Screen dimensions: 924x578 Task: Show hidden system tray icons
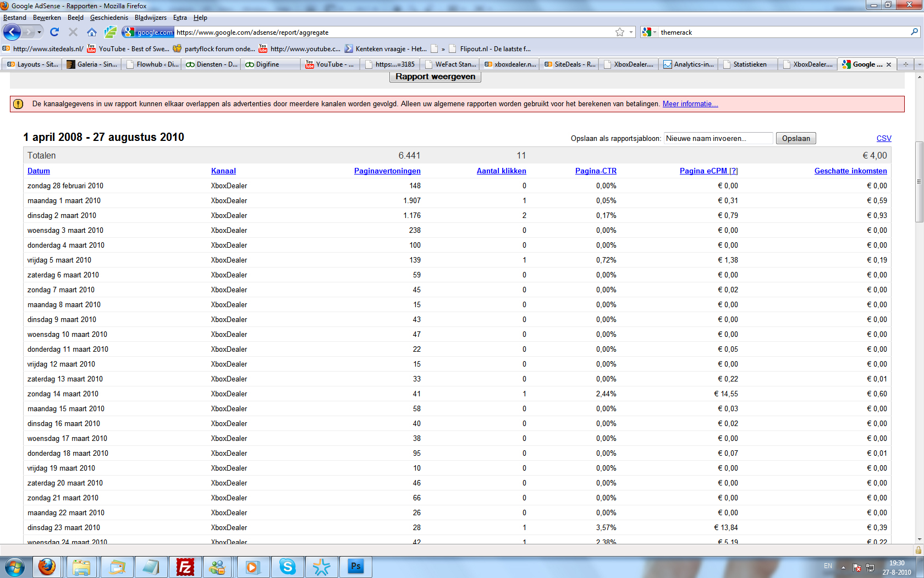(x=843, y=567)
